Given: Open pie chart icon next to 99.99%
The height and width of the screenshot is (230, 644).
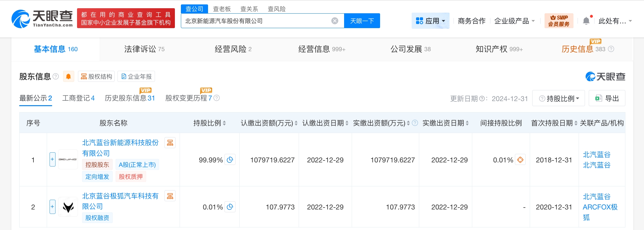Looking at the screenshot, I should pos(230,160).
